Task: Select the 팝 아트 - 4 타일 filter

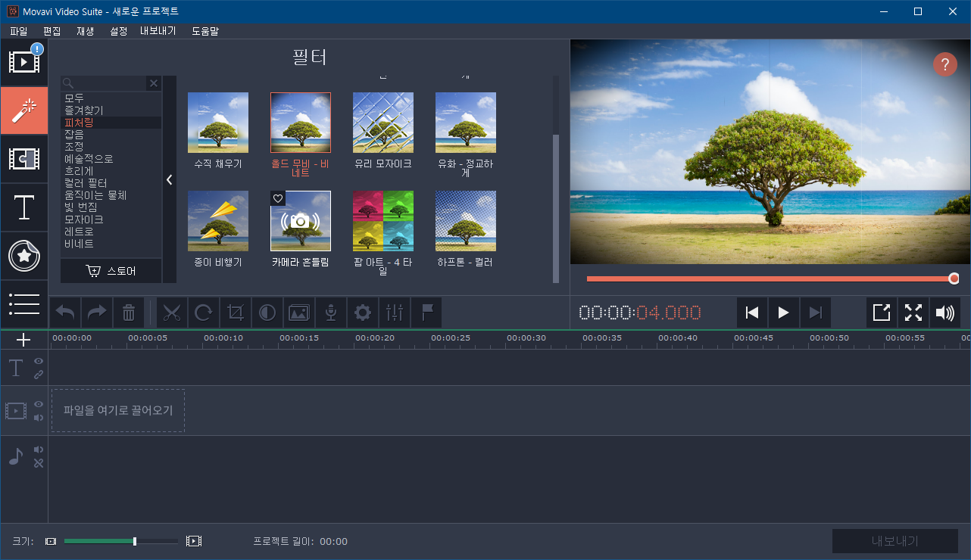Action: point(383,221)
